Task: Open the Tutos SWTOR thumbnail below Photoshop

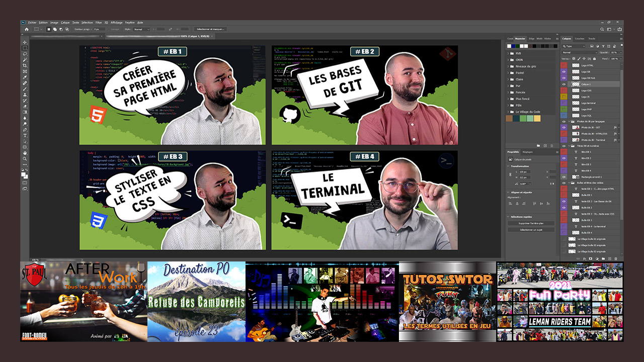Action: (447, 302)
